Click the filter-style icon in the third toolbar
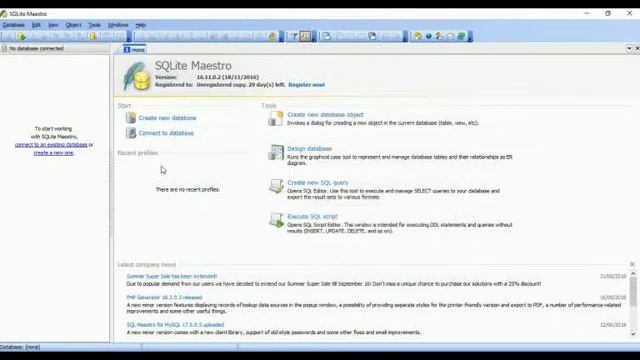Viewport: 640px width, 360px height. pyautogui.click(x=293, y=37)
